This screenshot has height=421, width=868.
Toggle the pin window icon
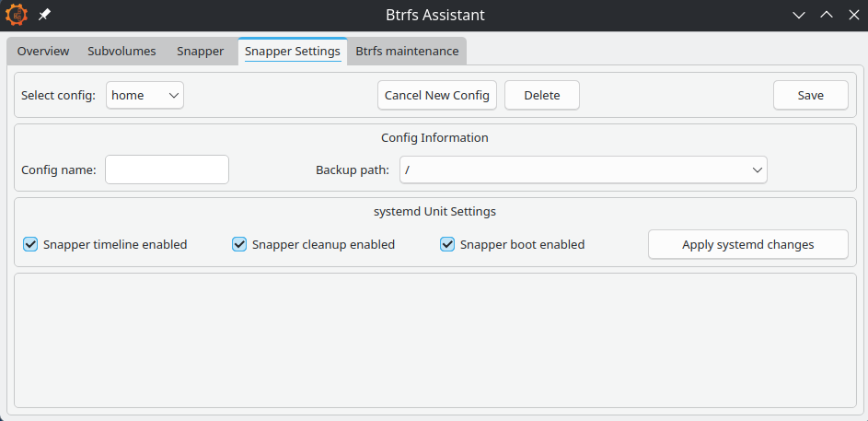[44, 15]
